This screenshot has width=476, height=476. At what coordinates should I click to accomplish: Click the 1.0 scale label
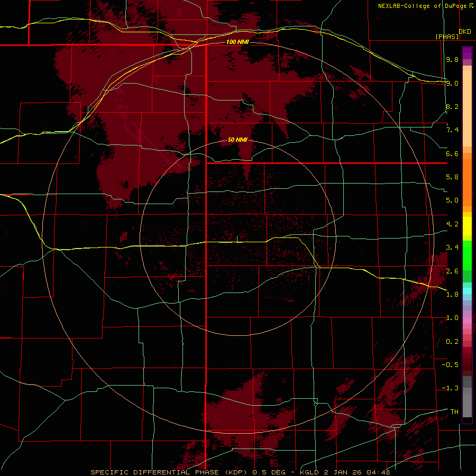point(452,318)
